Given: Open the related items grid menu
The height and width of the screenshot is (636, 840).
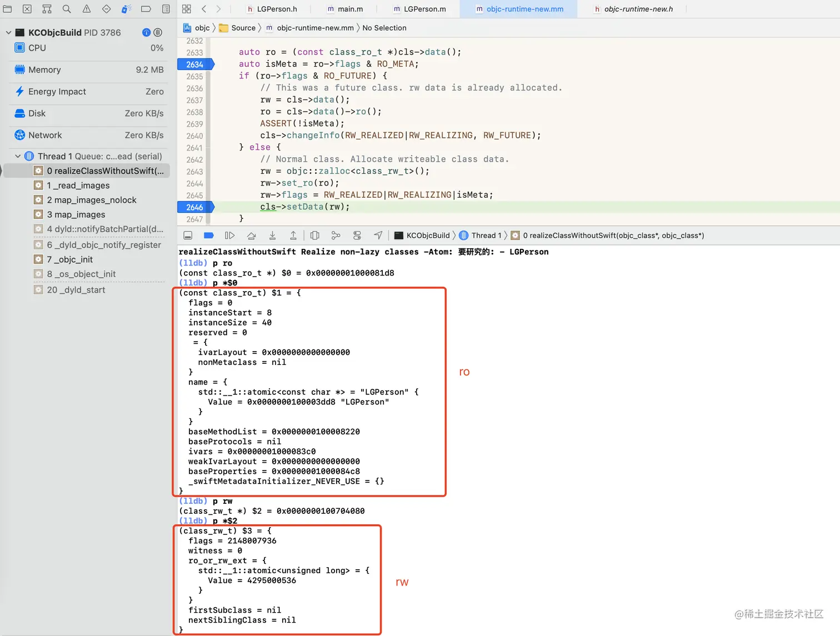Looking at the screenshot, I should click(187, 9).
